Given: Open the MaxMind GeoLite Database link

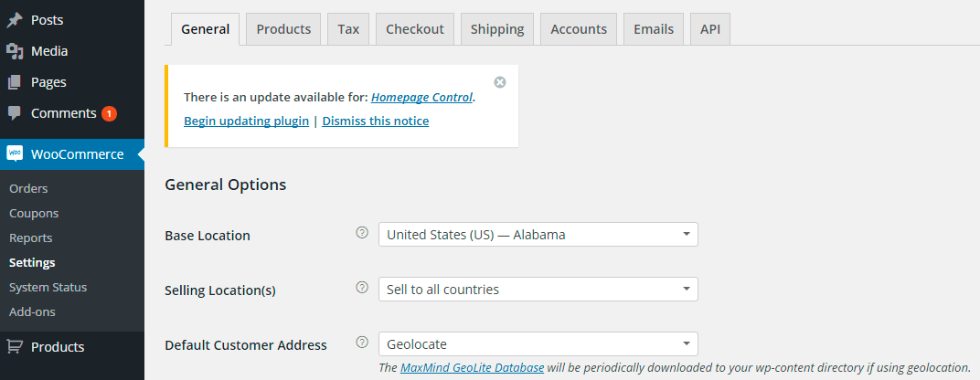Looking at the screenshot, I should (472, 367).
